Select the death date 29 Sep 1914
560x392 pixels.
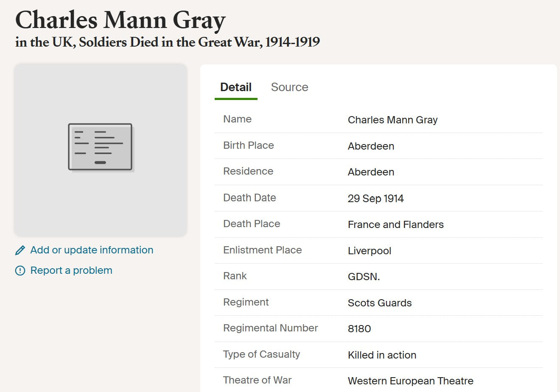tap(375, 198)
